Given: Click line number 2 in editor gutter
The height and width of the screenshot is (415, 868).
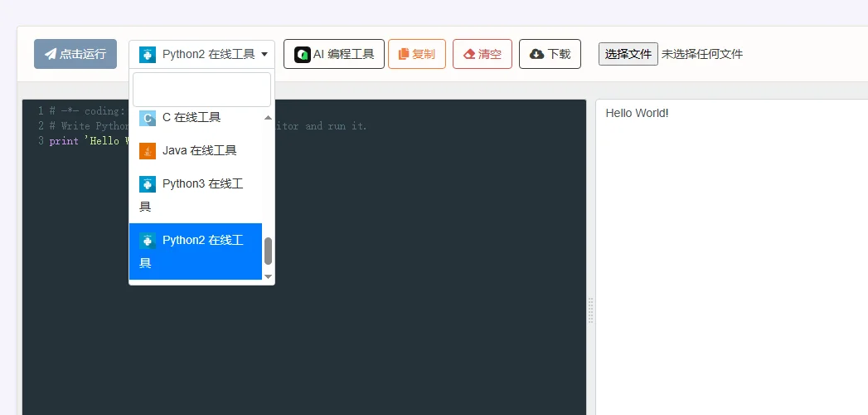Looking at the screenshot, I should point(41,126).
